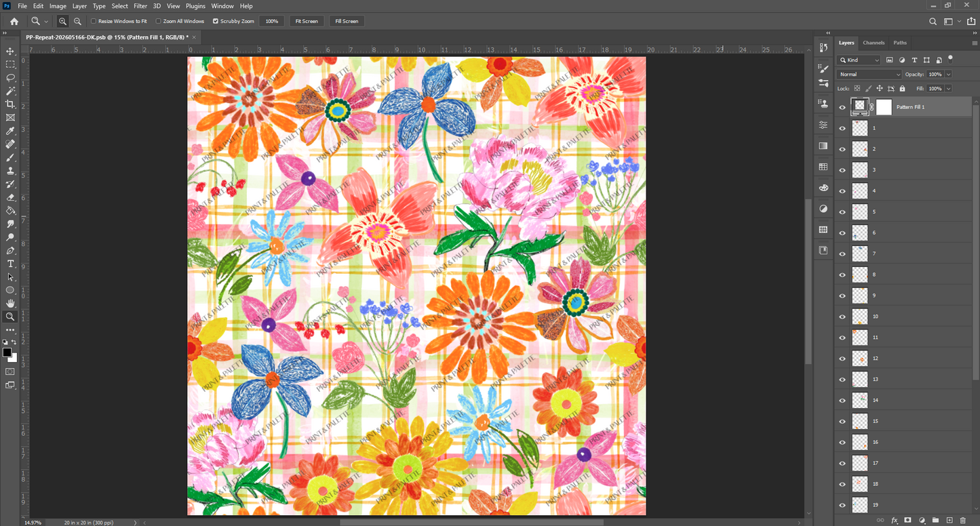Open the History panel icon

(x=823, y=47)
